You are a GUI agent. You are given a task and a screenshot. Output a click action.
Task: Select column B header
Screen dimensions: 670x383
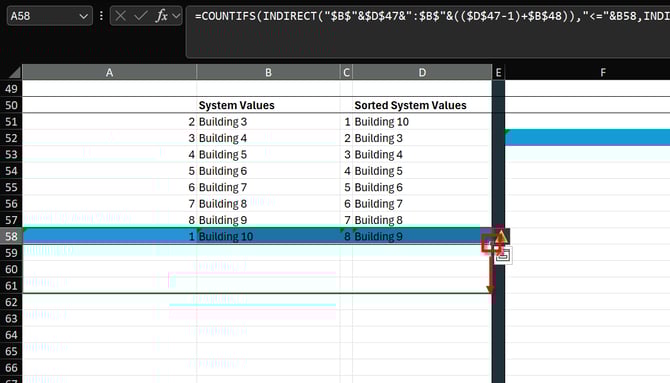click(268, 72)
